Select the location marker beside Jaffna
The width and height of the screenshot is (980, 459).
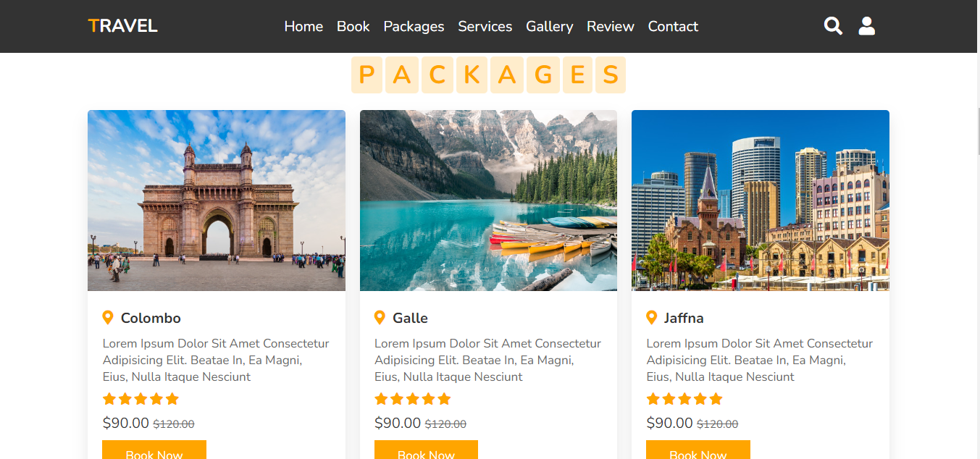click(651, 317)
